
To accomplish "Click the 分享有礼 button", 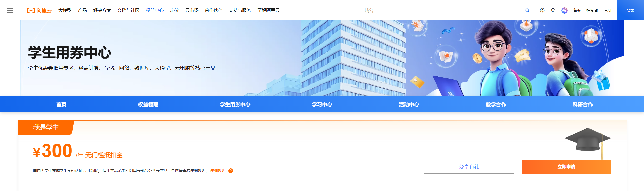I will point(469,167).
